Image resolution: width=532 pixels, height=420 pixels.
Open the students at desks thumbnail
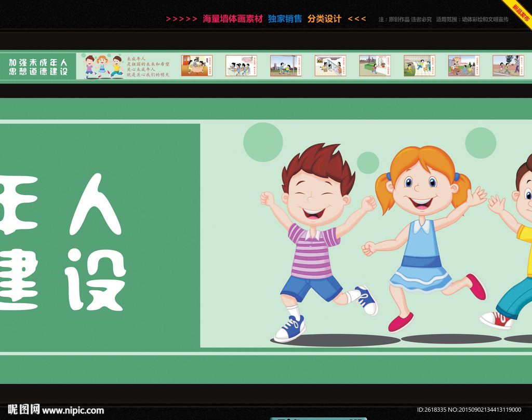(x=241, y=66)
